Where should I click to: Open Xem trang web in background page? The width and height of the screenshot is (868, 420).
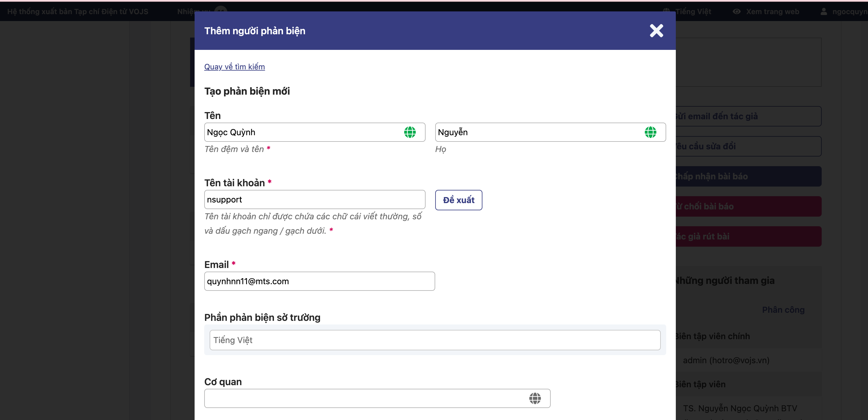pyautogui.click(x=772, y=11)
